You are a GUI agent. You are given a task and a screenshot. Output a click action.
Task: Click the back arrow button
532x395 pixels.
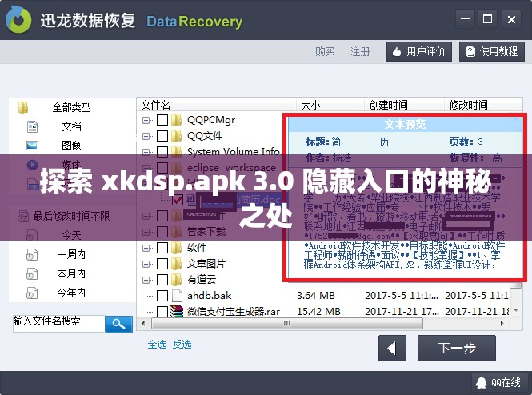[x=392, y=348]
